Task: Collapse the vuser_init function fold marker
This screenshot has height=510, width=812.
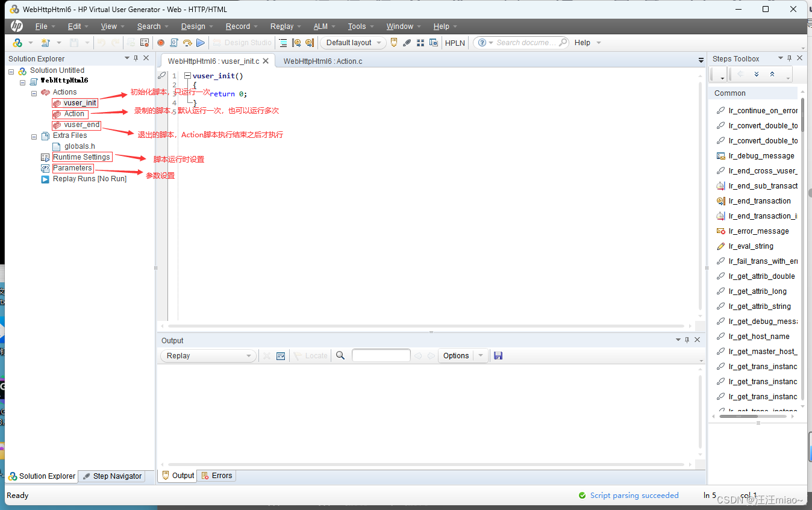Action: [x=187, y=76]
